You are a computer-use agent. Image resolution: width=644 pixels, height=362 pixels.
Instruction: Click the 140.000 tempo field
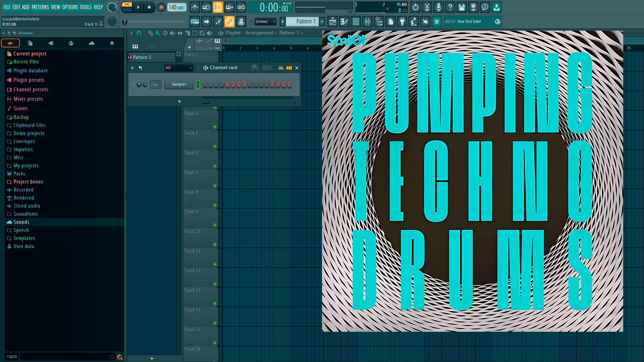(177, 7)
